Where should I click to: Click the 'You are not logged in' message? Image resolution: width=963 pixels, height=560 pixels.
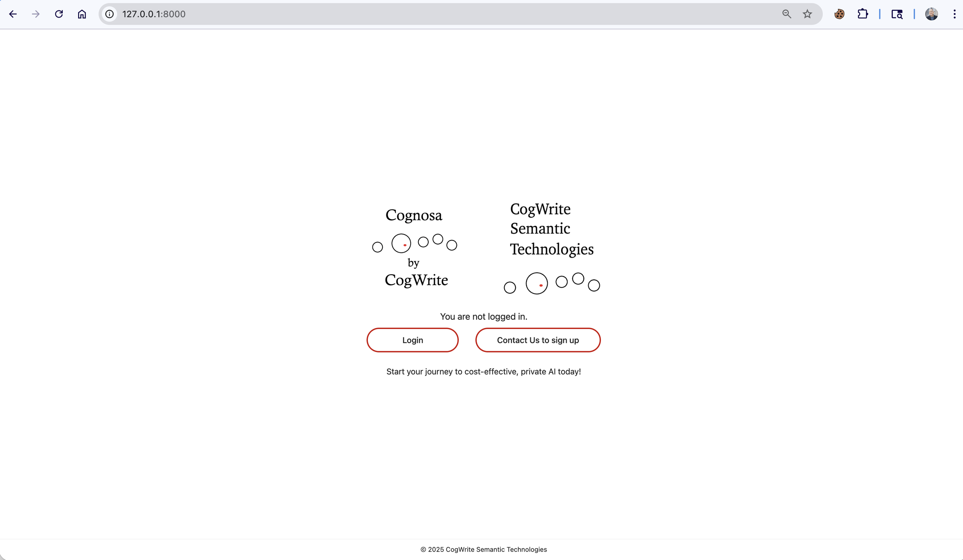click(x=483, y=317)
